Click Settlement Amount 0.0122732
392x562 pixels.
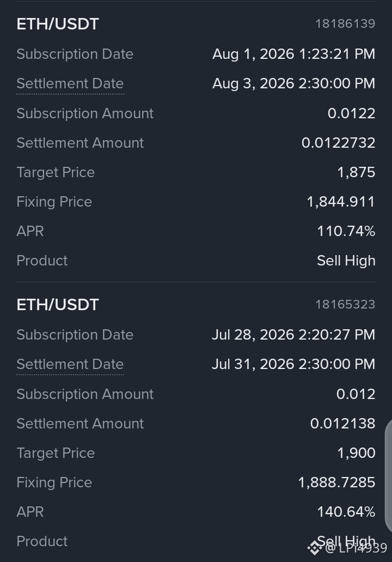coord(338,143)
